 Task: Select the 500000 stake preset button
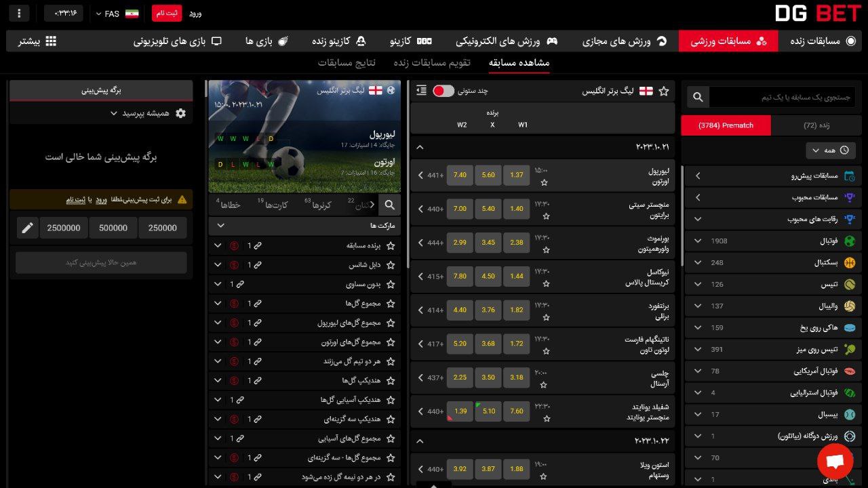tap(113, 228)
